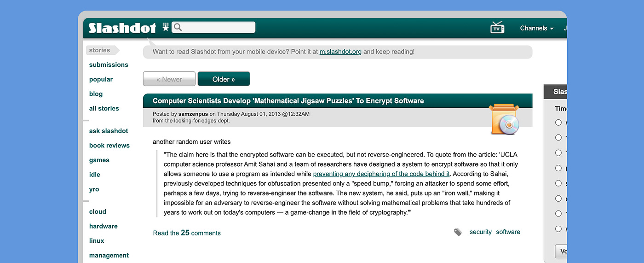Open the yro section

[94, 189]
